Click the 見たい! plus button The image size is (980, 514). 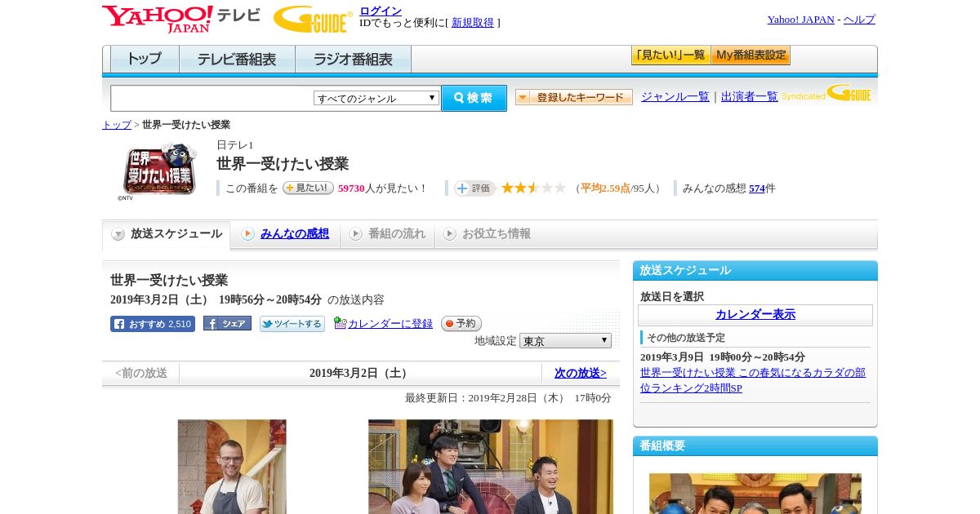[308, 188]
